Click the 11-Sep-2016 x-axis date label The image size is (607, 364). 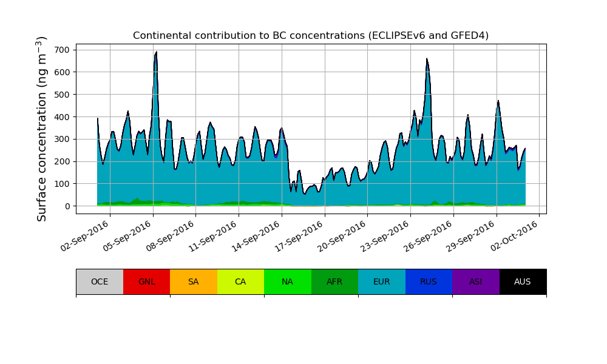(214, 235)
